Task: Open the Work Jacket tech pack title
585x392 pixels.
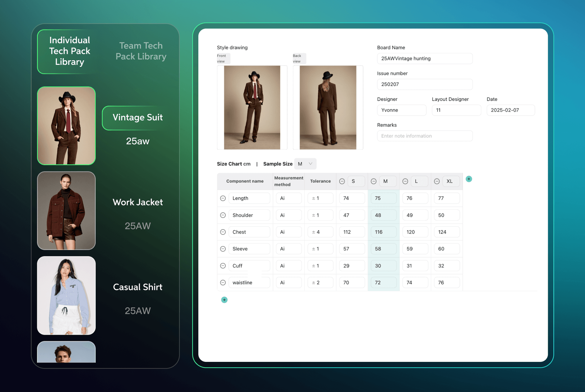Action: pyautogui.click(x=138, y=202)
